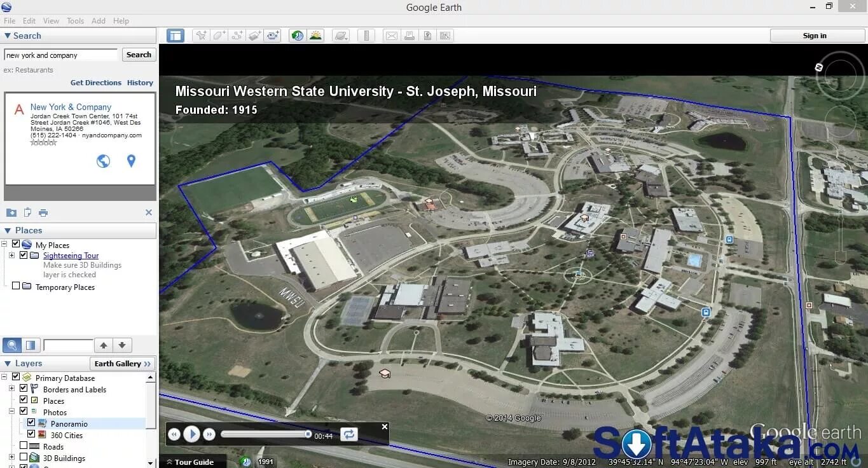Click the tour's rewind button
Screen dimensions: 868x468
[174, 434]
